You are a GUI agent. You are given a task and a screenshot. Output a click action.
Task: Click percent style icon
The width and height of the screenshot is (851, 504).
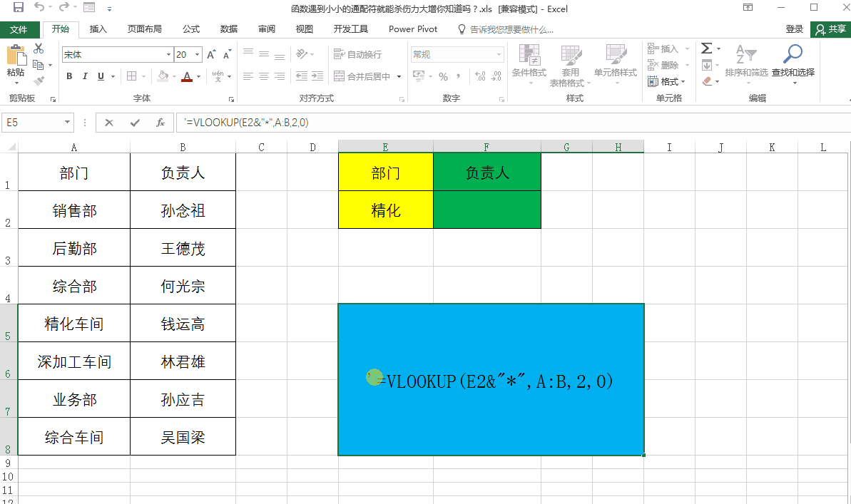point(444,76)
